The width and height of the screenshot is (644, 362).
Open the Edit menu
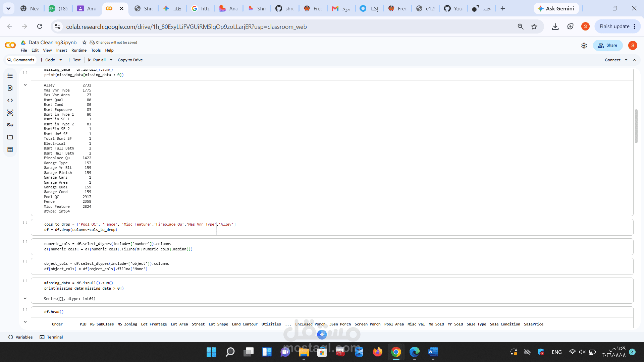coord(35,50)
